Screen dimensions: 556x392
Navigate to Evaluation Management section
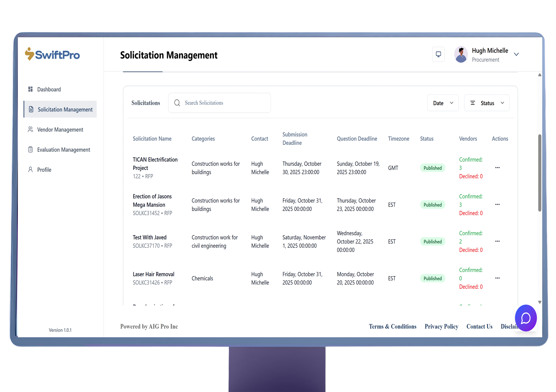[x=63, y=150]
